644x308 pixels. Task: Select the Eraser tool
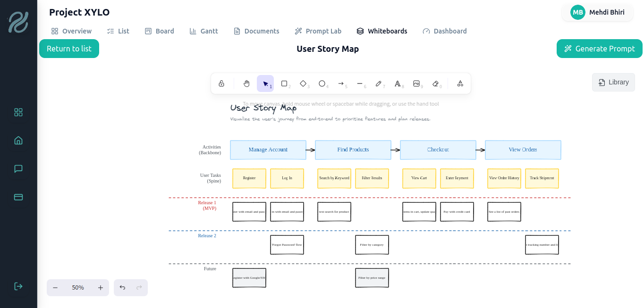(435, 83)
